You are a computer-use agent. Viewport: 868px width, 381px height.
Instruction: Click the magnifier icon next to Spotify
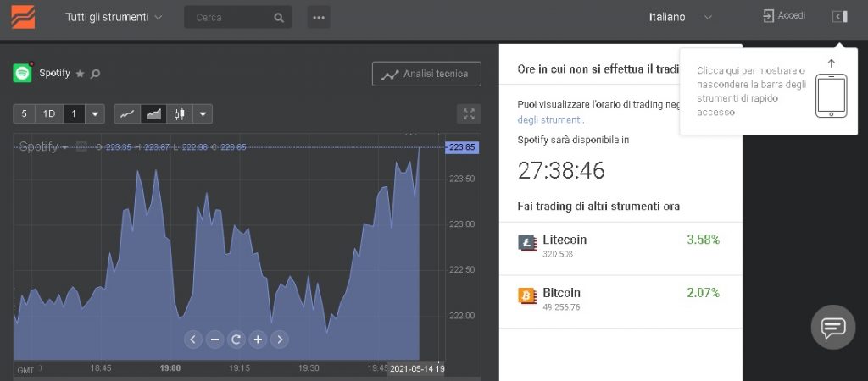click(x=95, y=74)
